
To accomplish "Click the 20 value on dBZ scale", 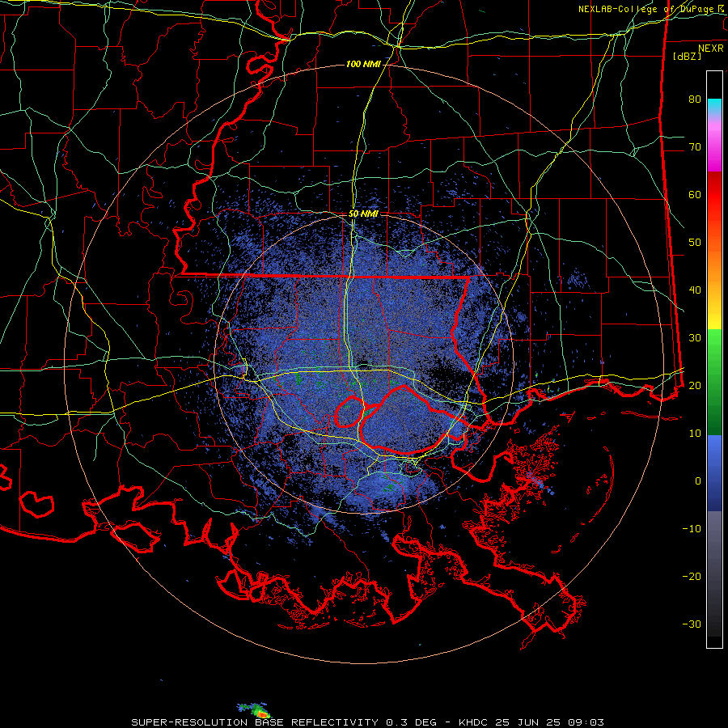I will click(695, 385).
